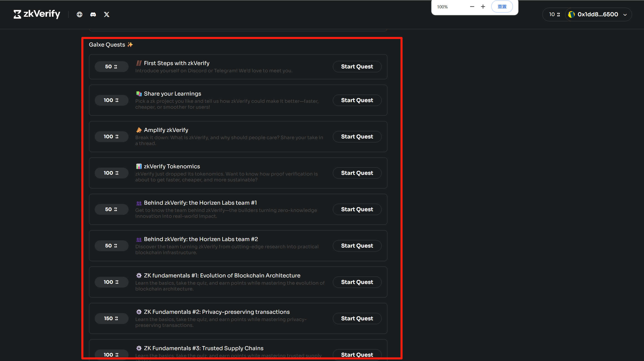Open the X (Twitter) icon link
The height and width of the screenshot is (361, 644).
pos(107,14)
